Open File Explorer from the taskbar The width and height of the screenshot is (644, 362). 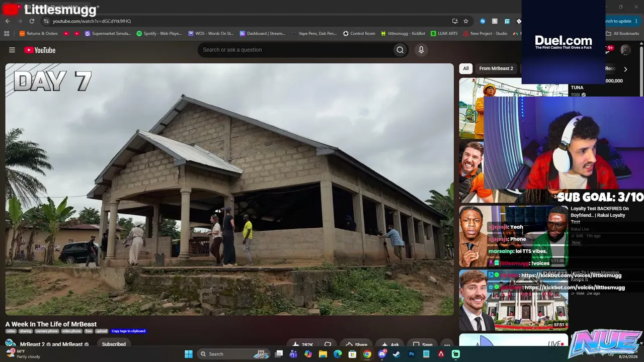[x=323, y=354]
